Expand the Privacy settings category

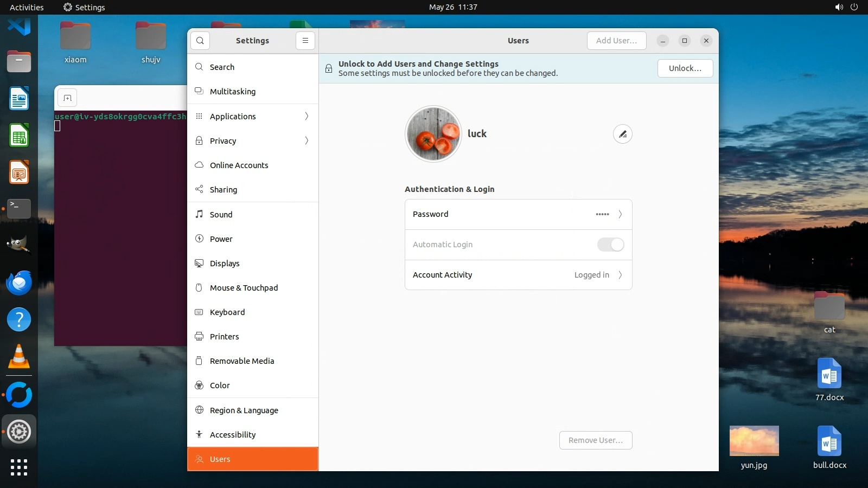[253, 141]
